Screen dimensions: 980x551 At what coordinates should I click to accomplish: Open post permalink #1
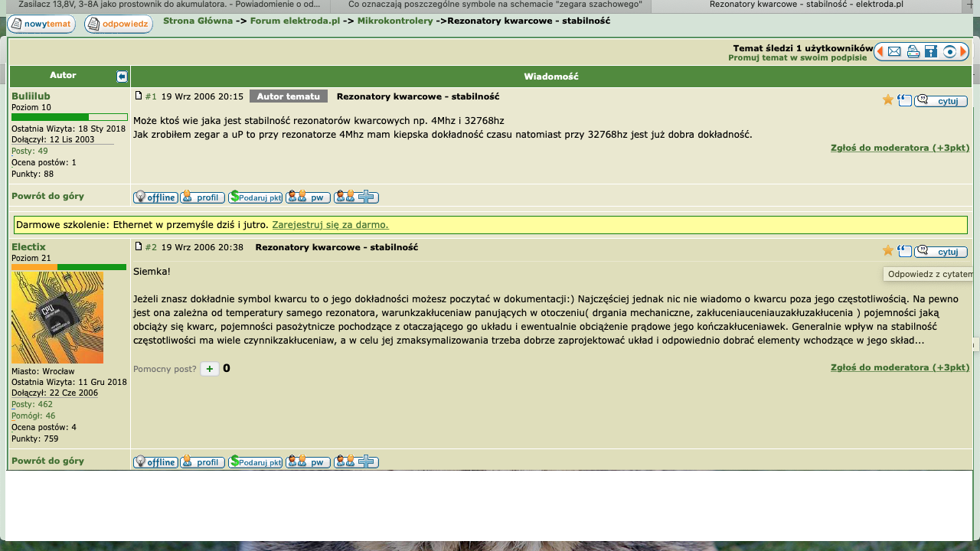(151, 96)
